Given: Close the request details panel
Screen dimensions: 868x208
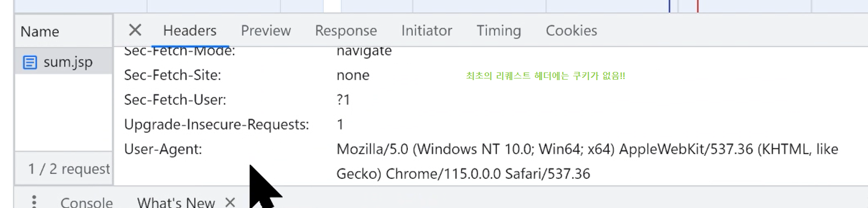Looking at the screenshot, I should pyautogui.click(x=135, y=30).
